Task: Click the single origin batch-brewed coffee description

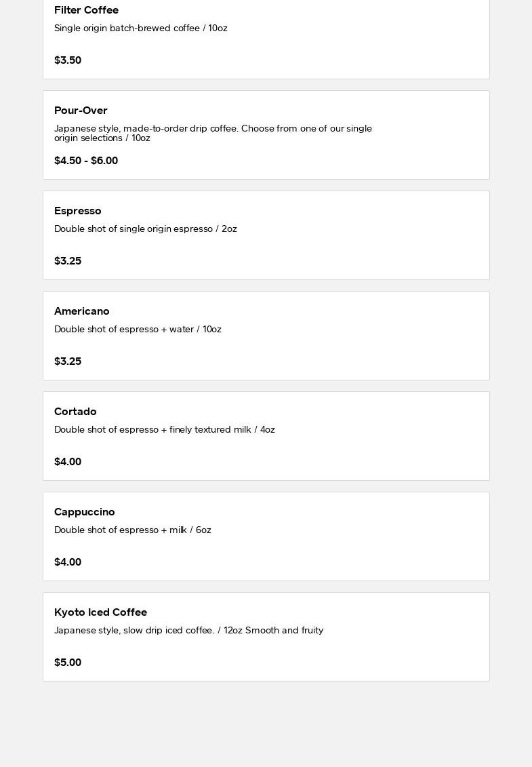Action: (x=141, y=28)
